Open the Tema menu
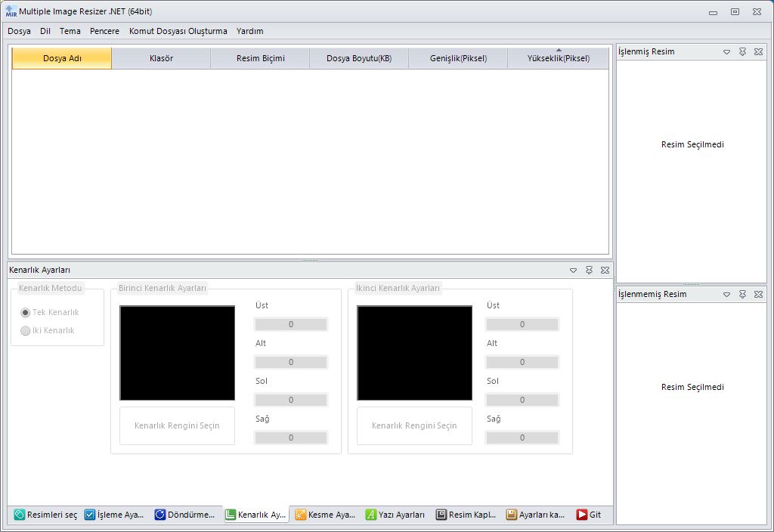Viewport: 774px width, 532px height. click(70, 31)
